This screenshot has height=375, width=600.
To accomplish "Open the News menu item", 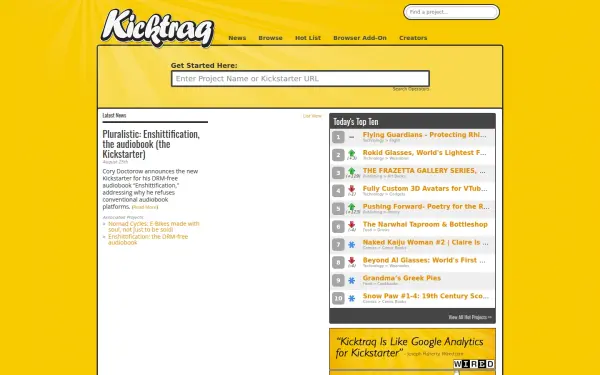I will pyautogui.click(x=237, y=38).
